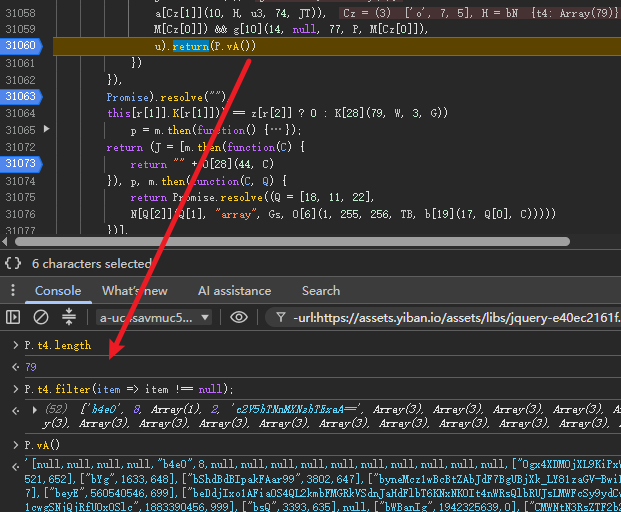Click 'c2V5bTNnMXNzbT5xaA==' string in result

coord(296,409)
